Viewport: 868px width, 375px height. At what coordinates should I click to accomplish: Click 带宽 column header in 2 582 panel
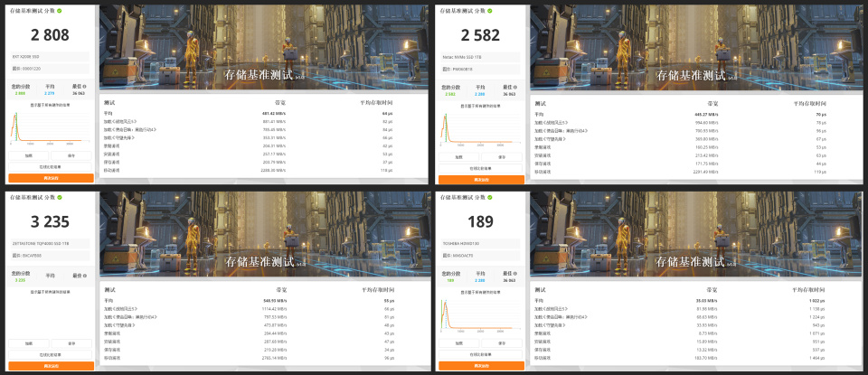(712, 103)
